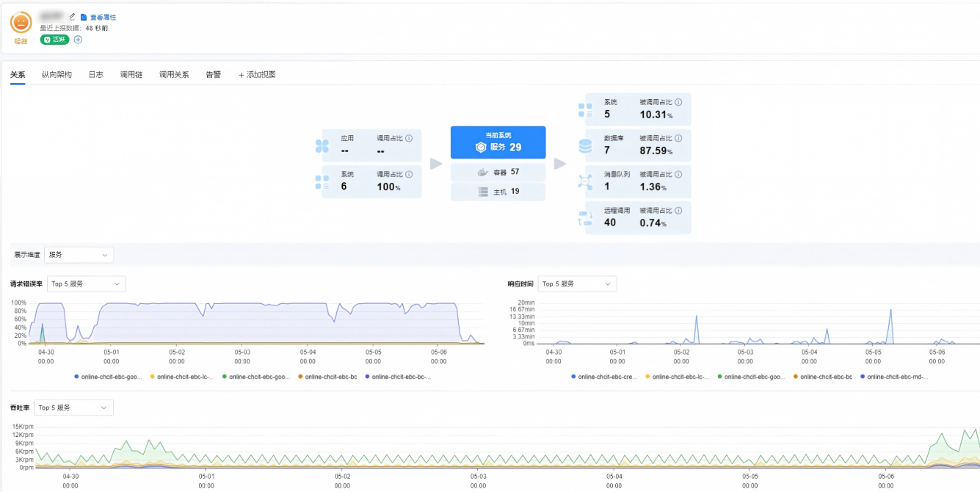Open the 容器 57 row
Image resolution: width=980 pixels, height=492 pixels.
click(498, 173)
